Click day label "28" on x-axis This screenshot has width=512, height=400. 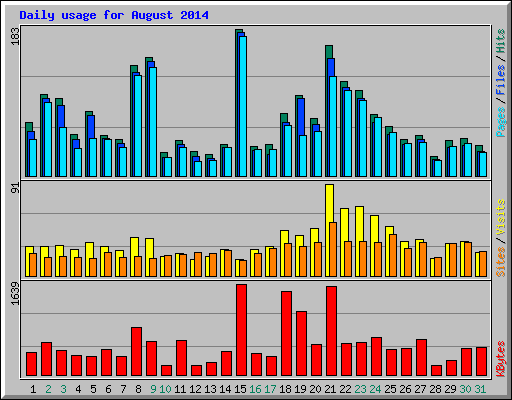[x=435, y=389]
